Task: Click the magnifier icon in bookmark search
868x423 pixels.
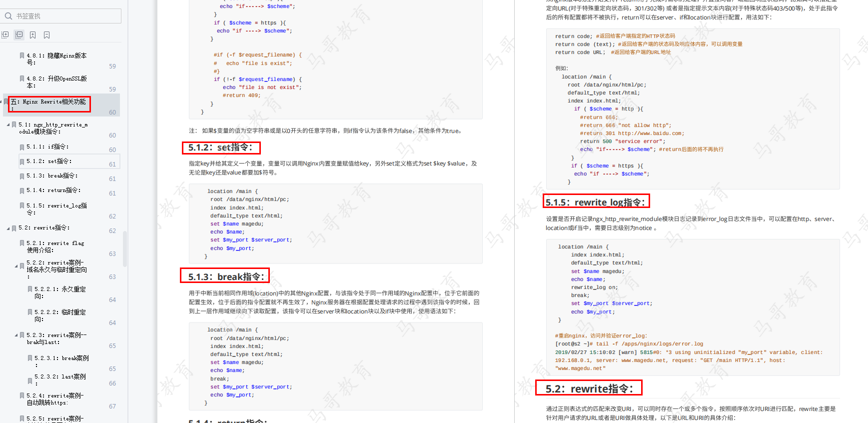Action: point(8,16)
